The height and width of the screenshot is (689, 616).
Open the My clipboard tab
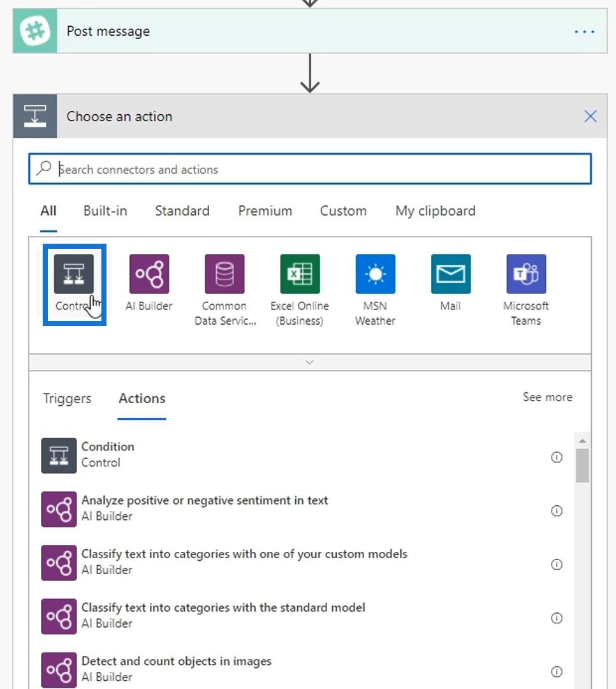pos(436,211)
